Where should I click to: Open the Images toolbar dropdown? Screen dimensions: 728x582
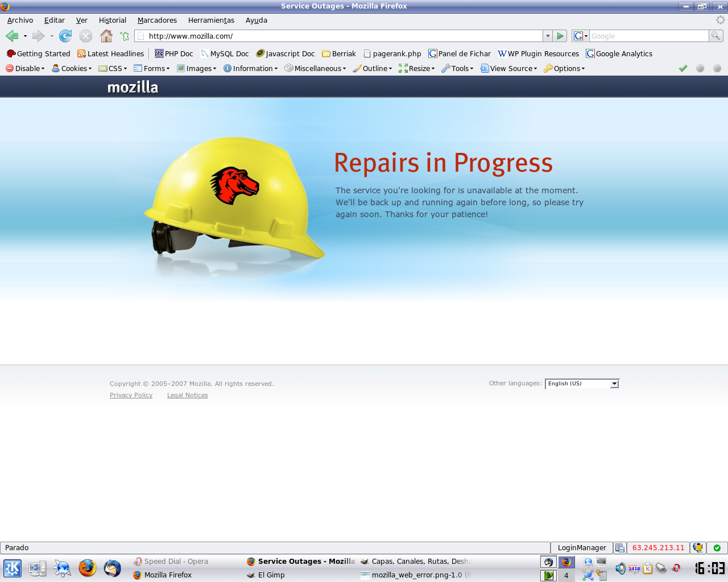[197, 68]
